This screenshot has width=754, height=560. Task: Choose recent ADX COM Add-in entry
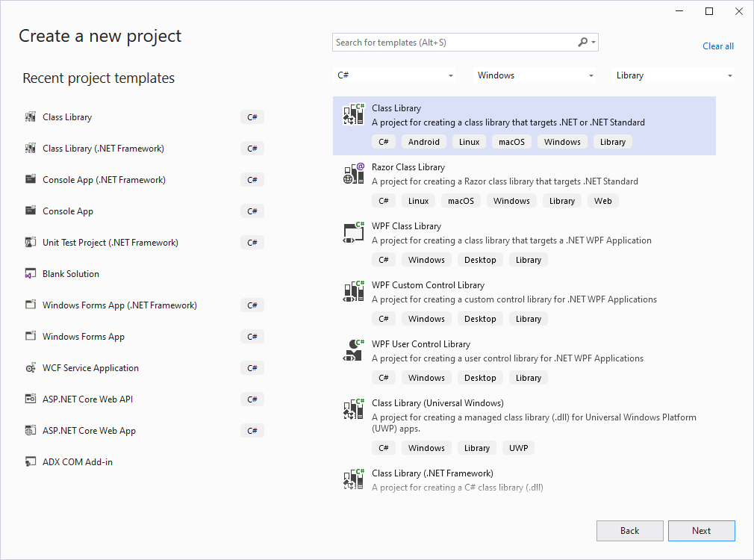point(78,462)
